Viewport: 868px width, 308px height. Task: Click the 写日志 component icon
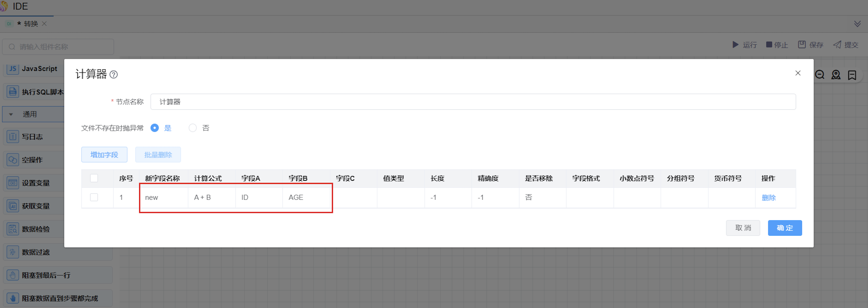click(13, 137)
